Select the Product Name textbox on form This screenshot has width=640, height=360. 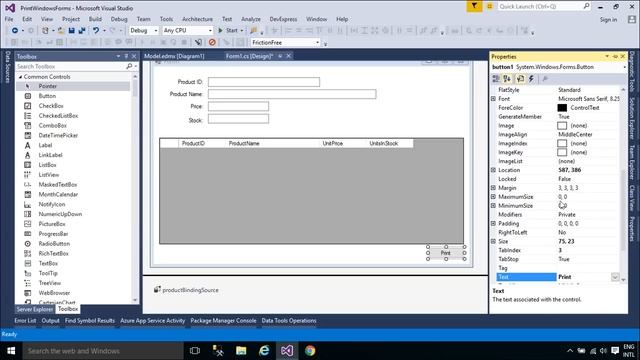(x=292, y=94)
